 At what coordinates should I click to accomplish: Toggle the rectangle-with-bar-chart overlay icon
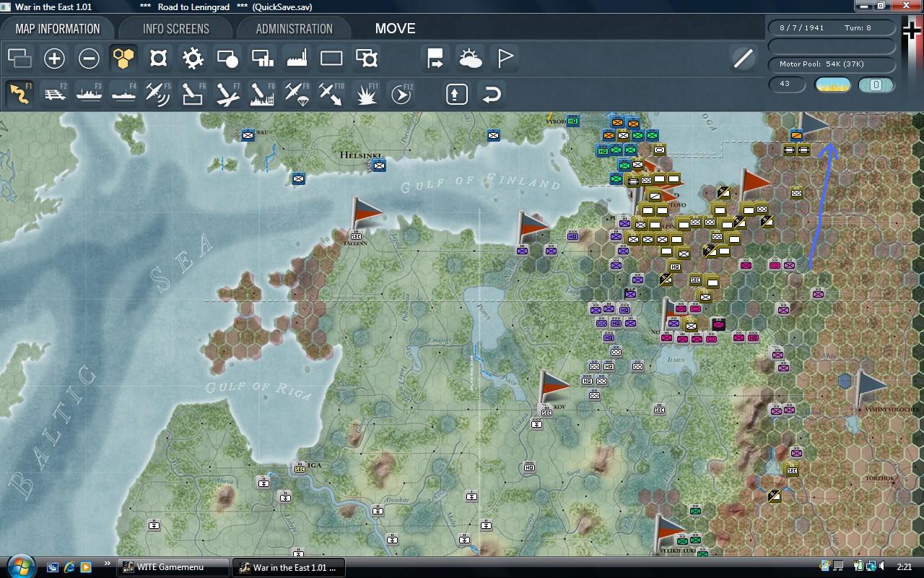coord(262,58)
